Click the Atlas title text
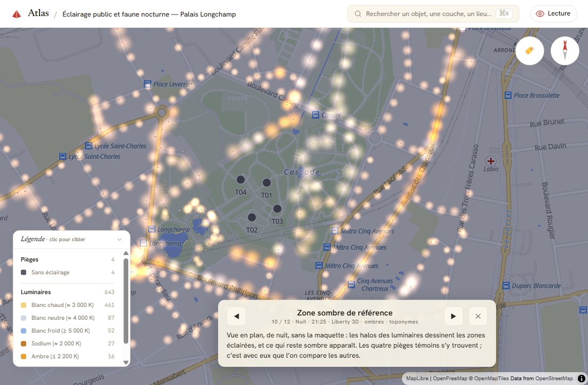The width and height of the screenshot is (588, 385). (x=38, y=13)
